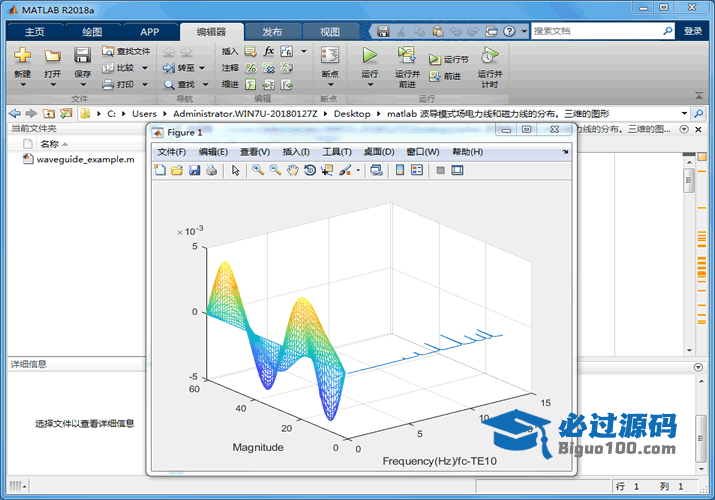Click the Hide Plot Tools icon

[x=440, y=170]
